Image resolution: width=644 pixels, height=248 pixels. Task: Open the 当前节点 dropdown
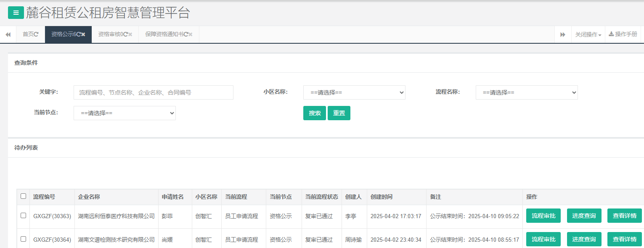click(125, 113)
